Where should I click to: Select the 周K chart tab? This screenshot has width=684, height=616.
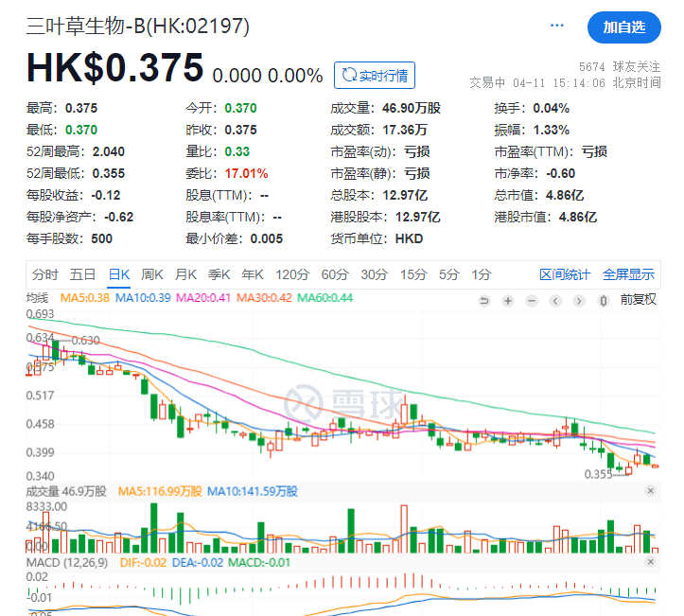[152, 274]
